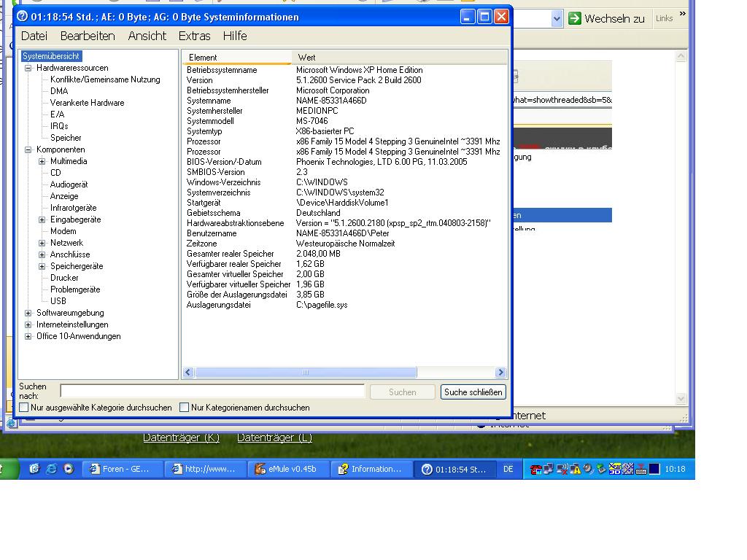The image size is (747, 560).
Task: Open the Bearbeiten menu
Action: tap(88, 36)
